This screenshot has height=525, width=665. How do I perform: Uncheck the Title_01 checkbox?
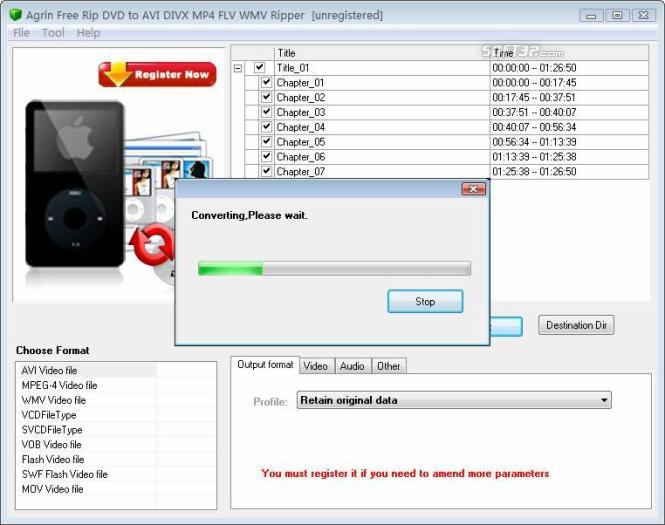(260, 67)
